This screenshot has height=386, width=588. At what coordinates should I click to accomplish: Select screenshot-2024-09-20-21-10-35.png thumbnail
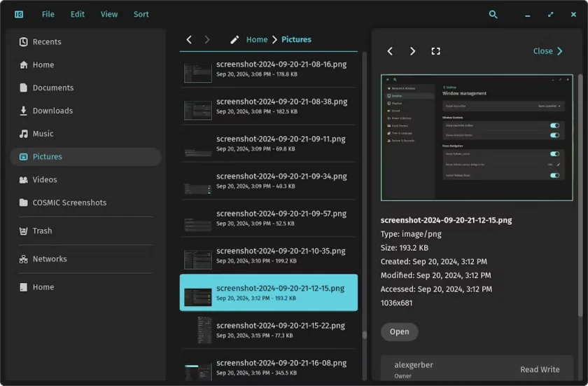tap(197, 260)
